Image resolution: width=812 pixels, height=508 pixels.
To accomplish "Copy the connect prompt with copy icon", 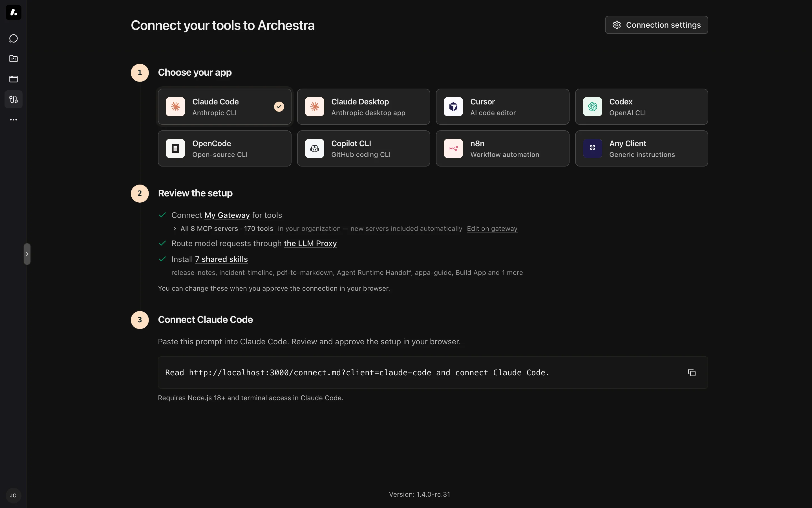I will (692, 372).
